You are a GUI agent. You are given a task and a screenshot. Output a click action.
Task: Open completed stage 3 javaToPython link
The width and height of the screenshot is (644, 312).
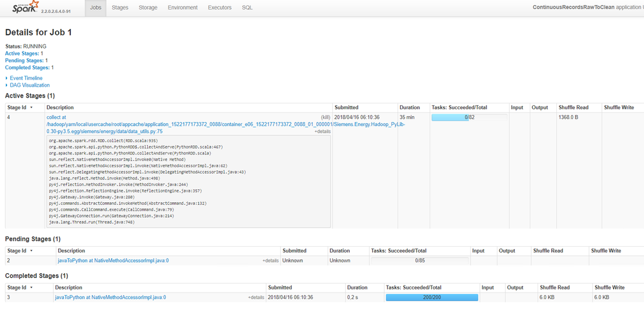[110, 298]
